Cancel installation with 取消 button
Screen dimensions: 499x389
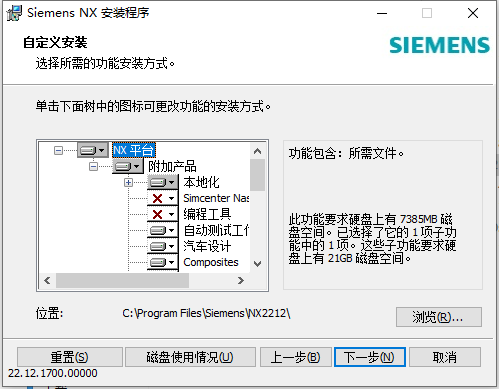(x=445, y=357)
